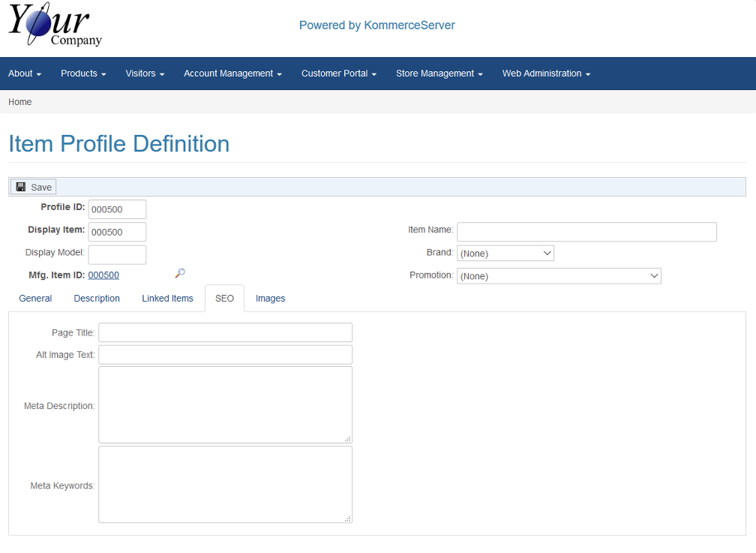The width and height of the screenshot is (756, 553).
Task: Follow the 000500 Mfg. Item ID link
Action: pos(103,275)
